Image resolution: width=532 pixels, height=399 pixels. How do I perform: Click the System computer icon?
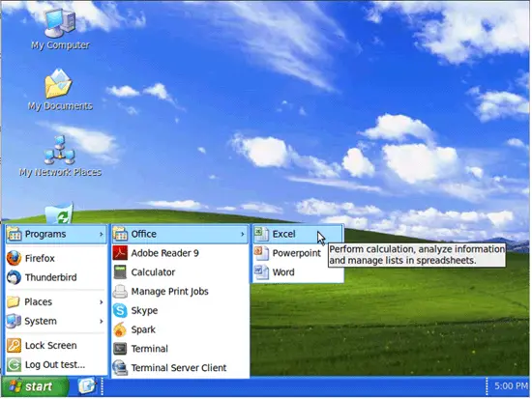pos(14,321)
